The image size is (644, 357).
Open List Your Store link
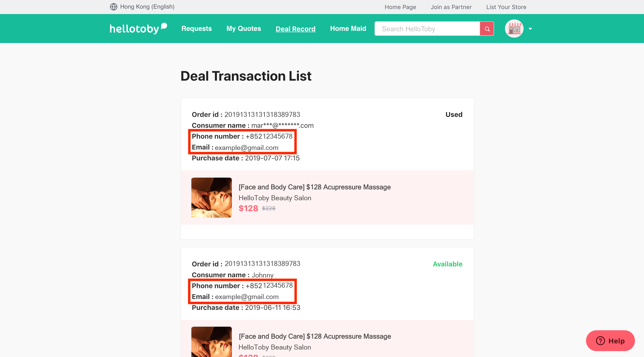point(506,7)
